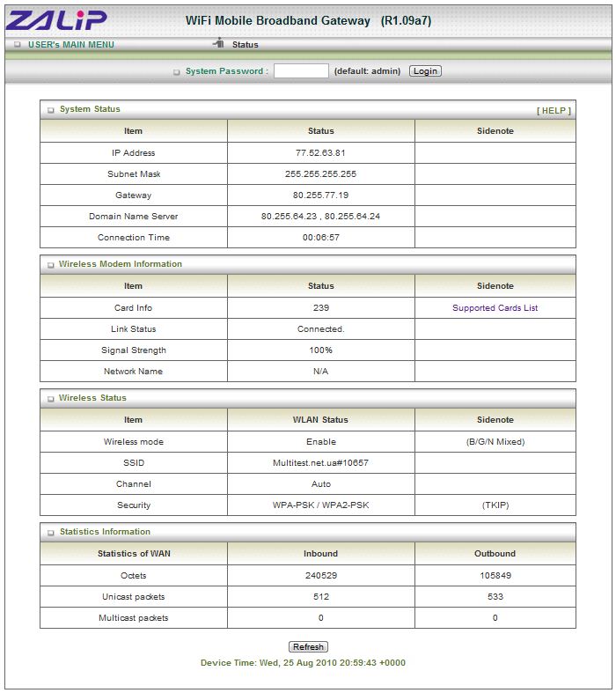Click bullet icon beside System Password
The width and height of the screenshot is (616, 693).
176,71
